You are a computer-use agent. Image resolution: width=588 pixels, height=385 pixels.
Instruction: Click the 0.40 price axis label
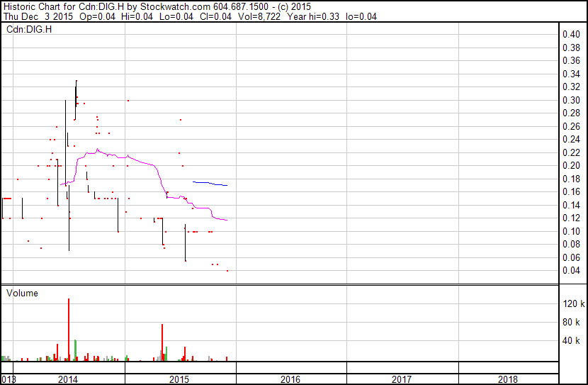point(571,34)
